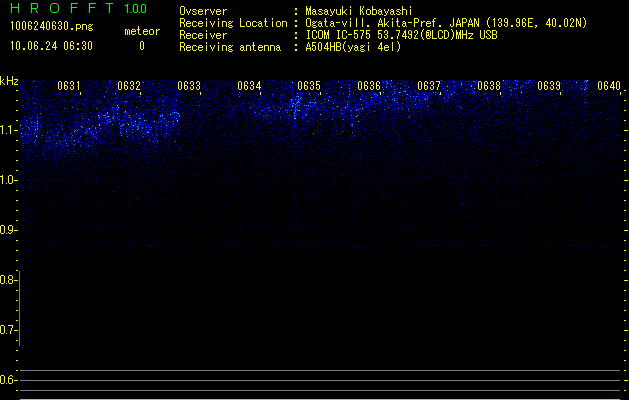The width and height of the screenshot is (629, 400).
Task: Click the 0634 time marker
Action: click(249, 86)
